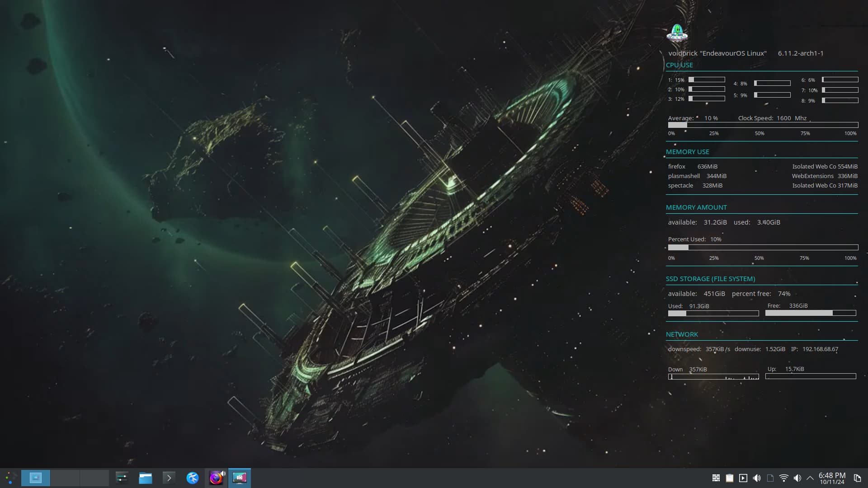Switch to the Firefox window in taskbar

216,478
